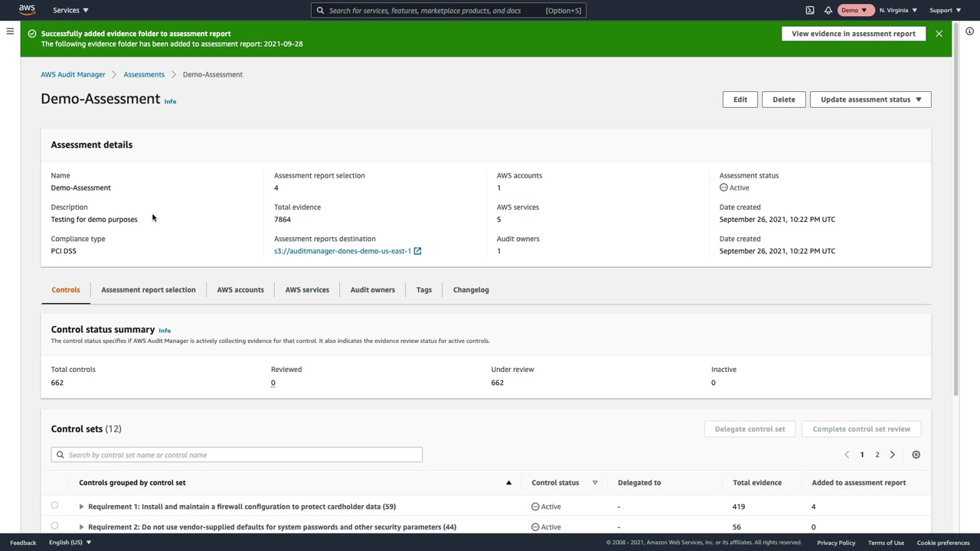Search control sets by name field
The width and height of the screenshot is (980, 551).
point(237,455)
